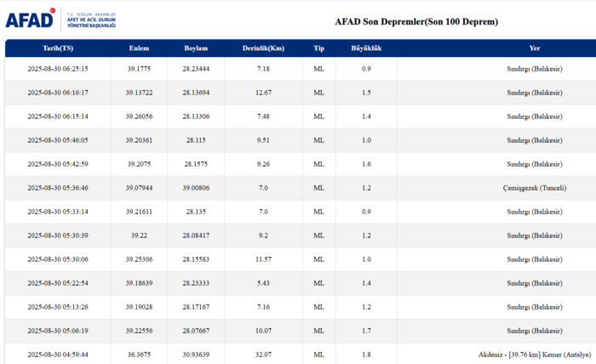Click the depth value 32.07
Viewport: 596px width, 364px height.
[263, 355]
